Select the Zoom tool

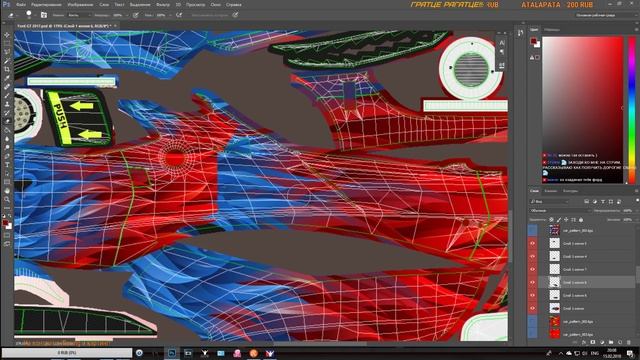coord(7,199)
